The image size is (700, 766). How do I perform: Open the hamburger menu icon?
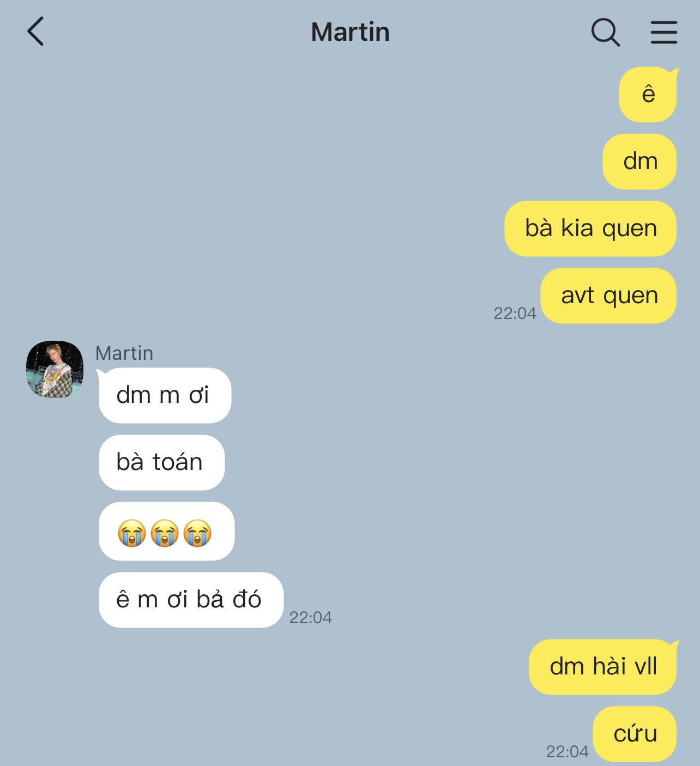(x=664, y=32)
